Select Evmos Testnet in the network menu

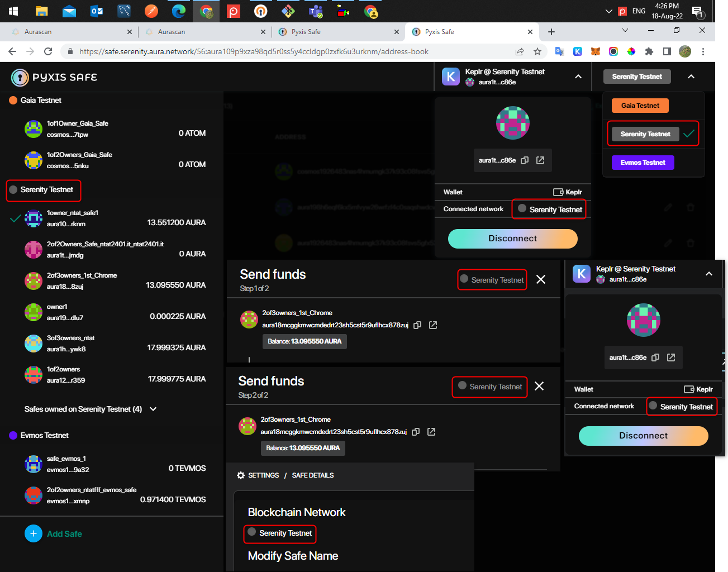pos(643,163)
